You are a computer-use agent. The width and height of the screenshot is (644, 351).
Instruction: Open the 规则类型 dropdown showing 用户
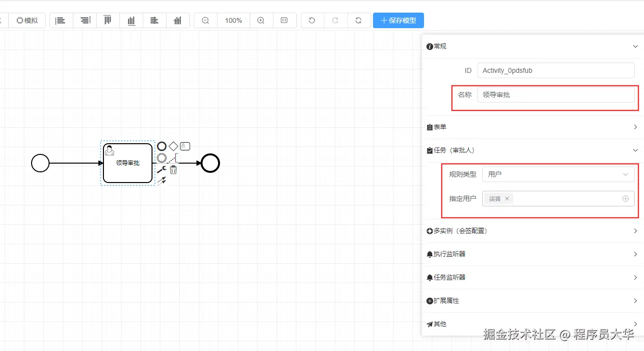pos(558,174)
